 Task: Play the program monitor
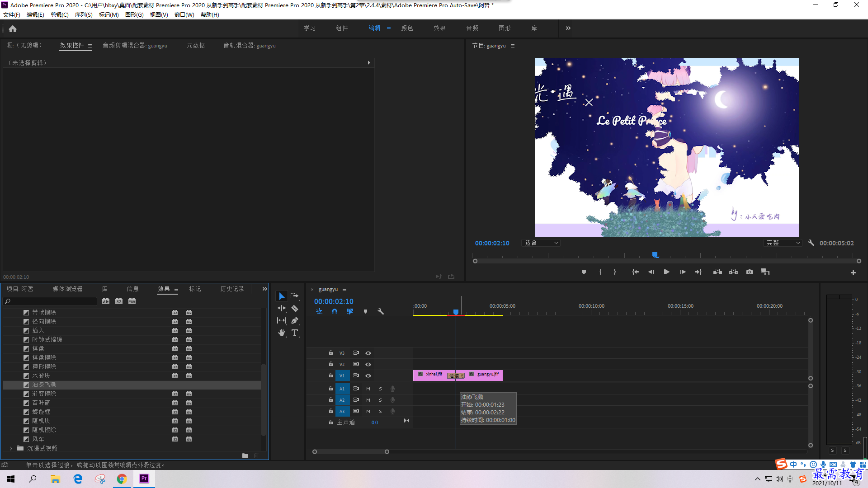coord(666,272)
